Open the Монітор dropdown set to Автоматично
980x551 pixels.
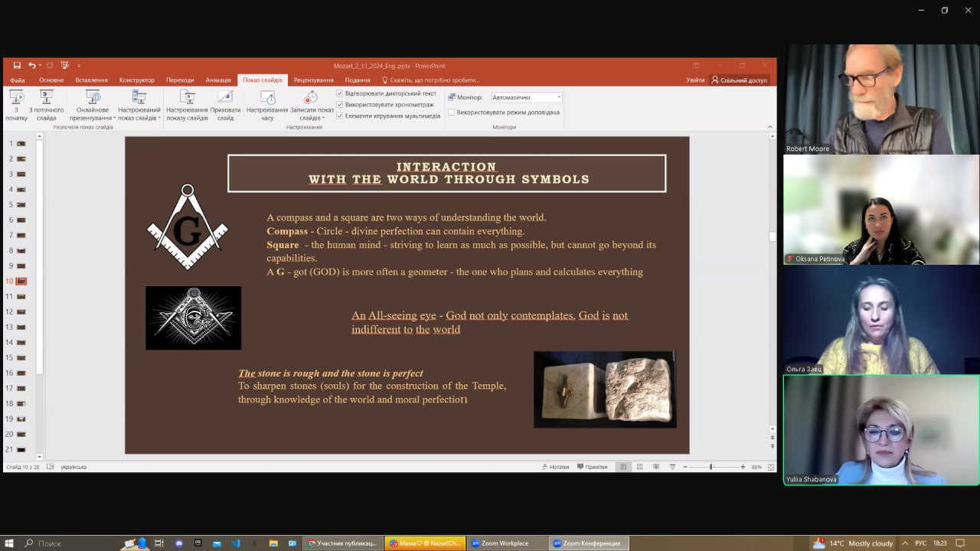coord(527,97)
